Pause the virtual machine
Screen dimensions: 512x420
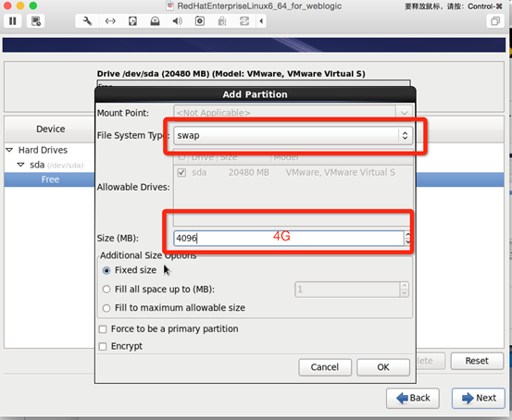pos(12,21)
